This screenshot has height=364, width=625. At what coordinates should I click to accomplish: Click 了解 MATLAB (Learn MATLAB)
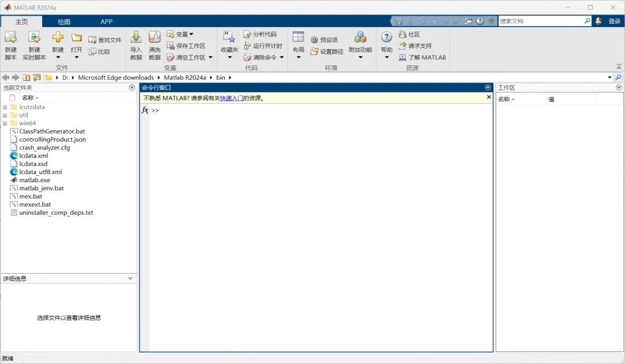click(x=422, y=57)
